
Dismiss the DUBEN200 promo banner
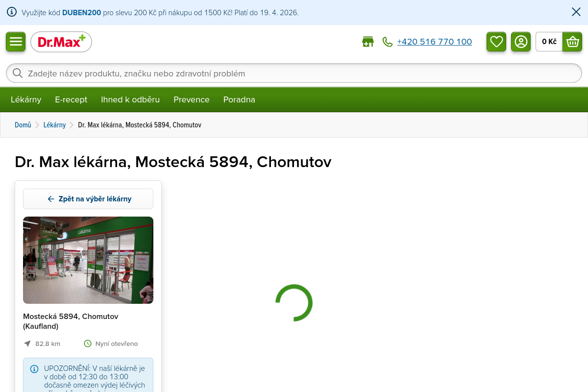(576, 12)
